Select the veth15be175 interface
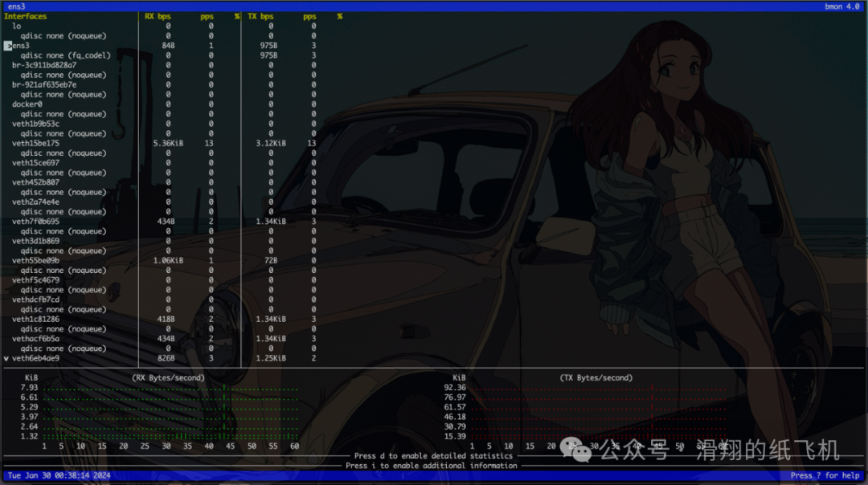Screen dimensions: 868x485 [35, 143]
